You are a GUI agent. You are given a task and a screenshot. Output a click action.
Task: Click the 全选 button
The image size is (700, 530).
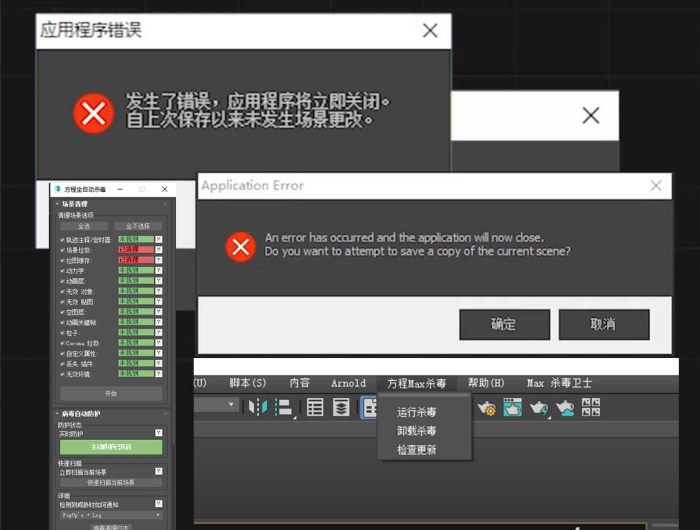tap(84, 226)
